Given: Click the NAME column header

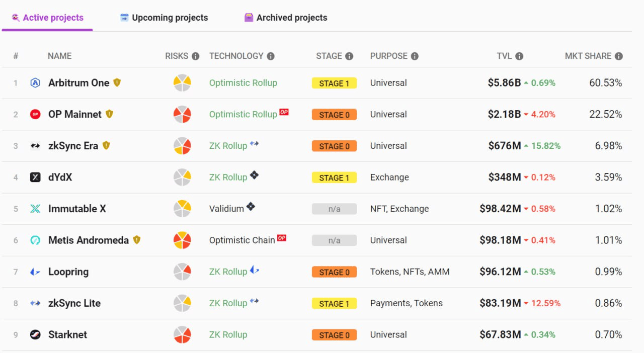Looking at the screenshot, I should pyautogui.click(x=59, y=56).
